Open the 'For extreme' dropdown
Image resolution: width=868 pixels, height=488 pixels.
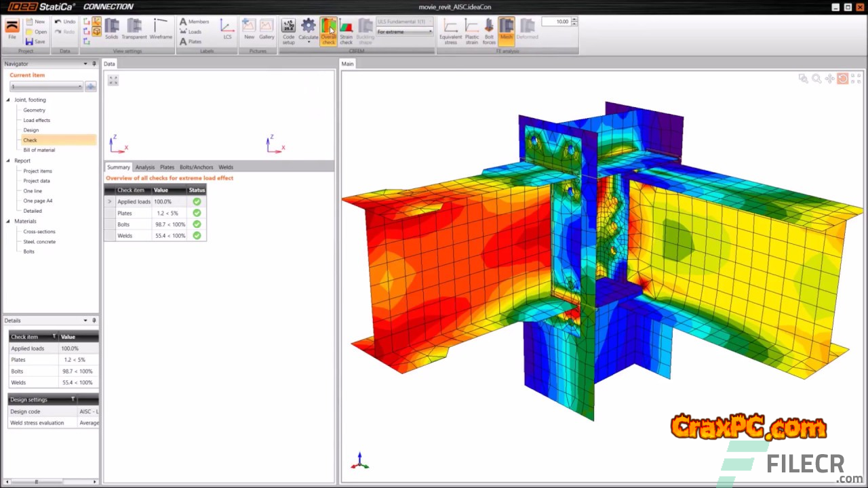coord(404,32)
